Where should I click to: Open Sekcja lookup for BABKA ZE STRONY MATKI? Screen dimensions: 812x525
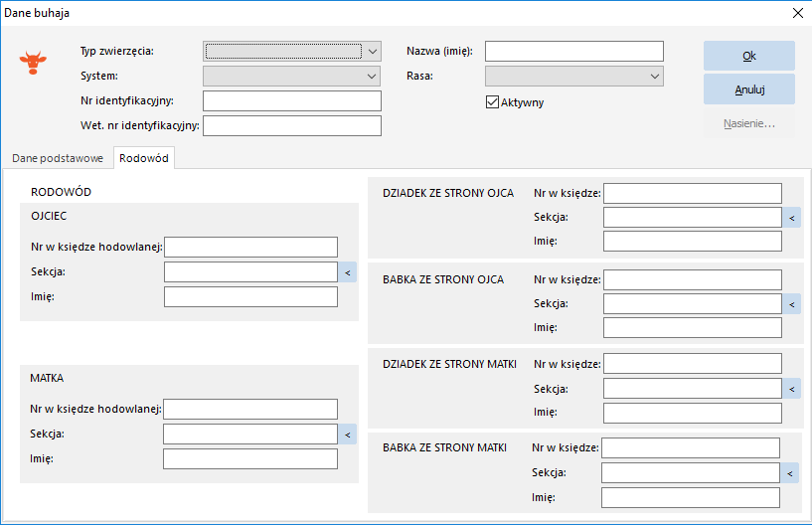[790, 473]
